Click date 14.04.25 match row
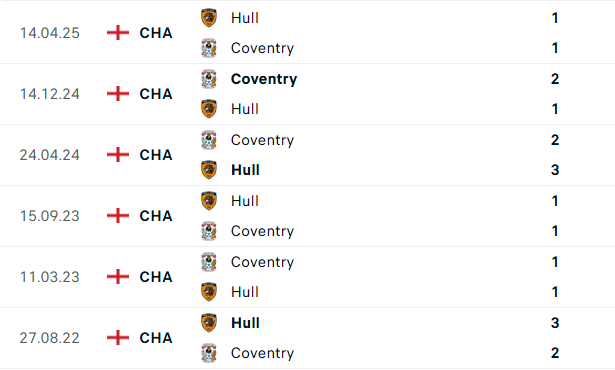615x370 pixels. coord(50,33)
